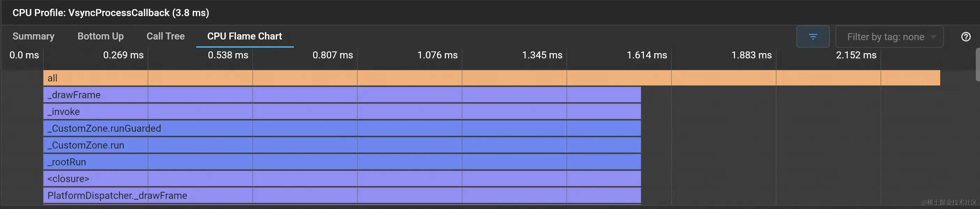Select the _rootRun flame bar

pos(342,162)
